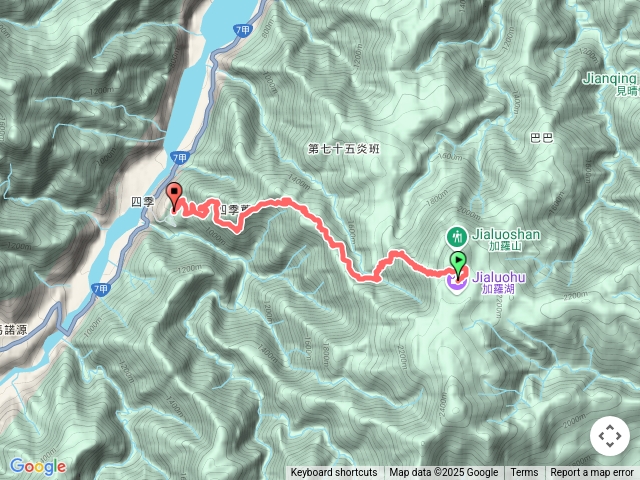The height and width of the screenshot is (480, 640).
Task: Click the Map data ©2025 Google text
Action: point(443,473)
